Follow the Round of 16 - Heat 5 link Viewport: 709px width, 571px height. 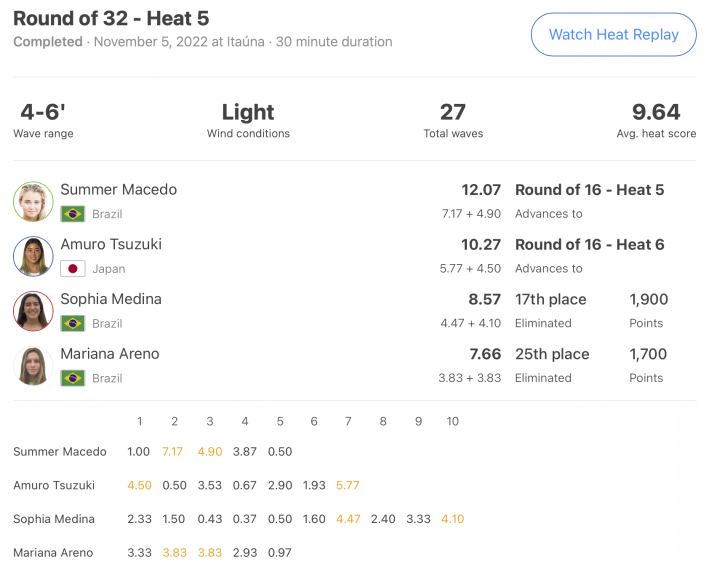tap(590, 190)
